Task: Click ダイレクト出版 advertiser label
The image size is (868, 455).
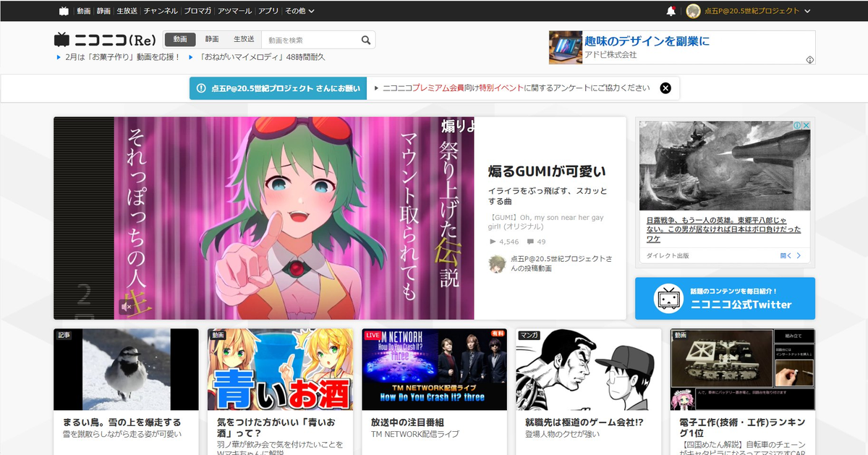Action: point(668,255)
